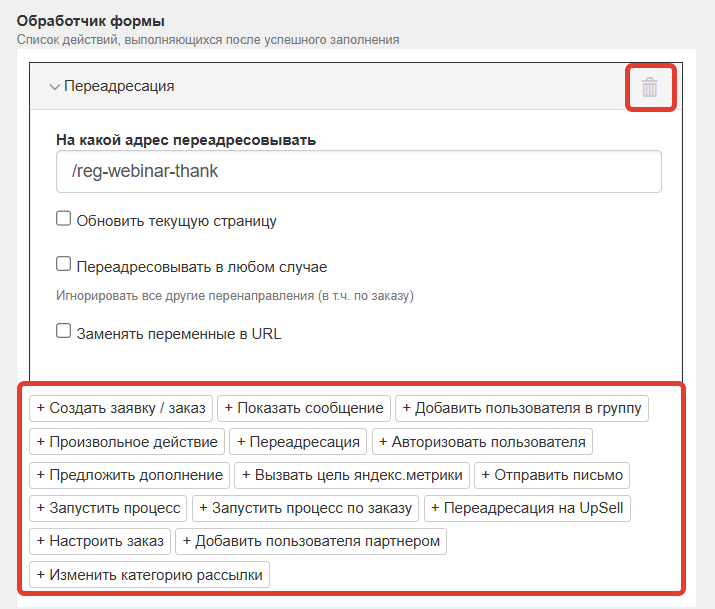Enable Обновить текущую страницу checkbox
This screenshot has width=715, height=609.
pos(63,218)
